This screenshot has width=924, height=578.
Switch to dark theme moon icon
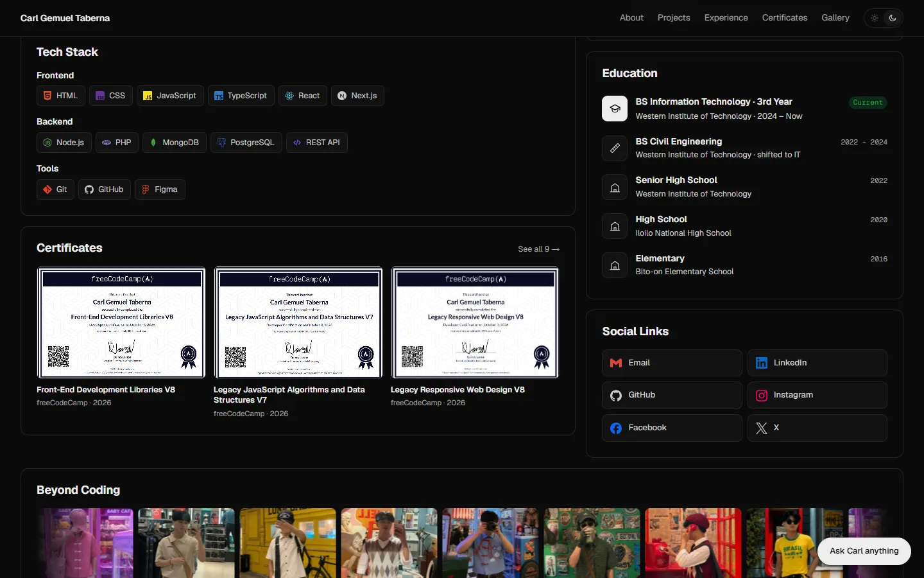pyautogui.click(x=893, y=18)
